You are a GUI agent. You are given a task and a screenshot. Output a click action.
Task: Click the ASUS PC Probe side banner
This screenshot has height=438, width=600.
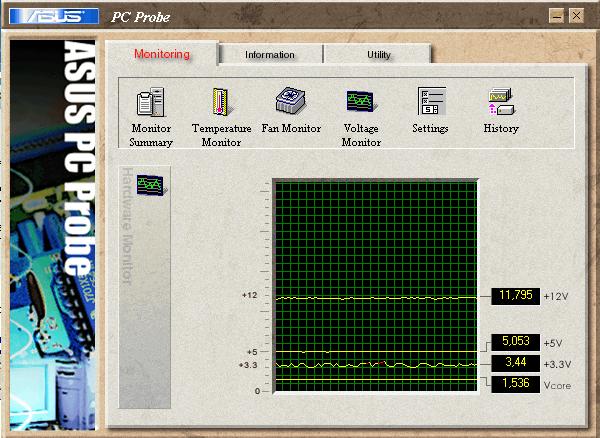tap(53, 234)
